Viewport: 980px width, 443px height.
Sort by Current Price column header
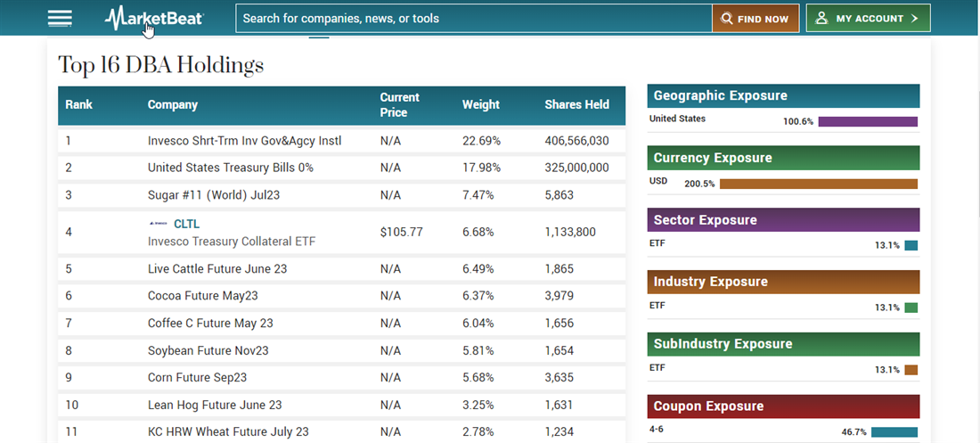coord(399,104)
